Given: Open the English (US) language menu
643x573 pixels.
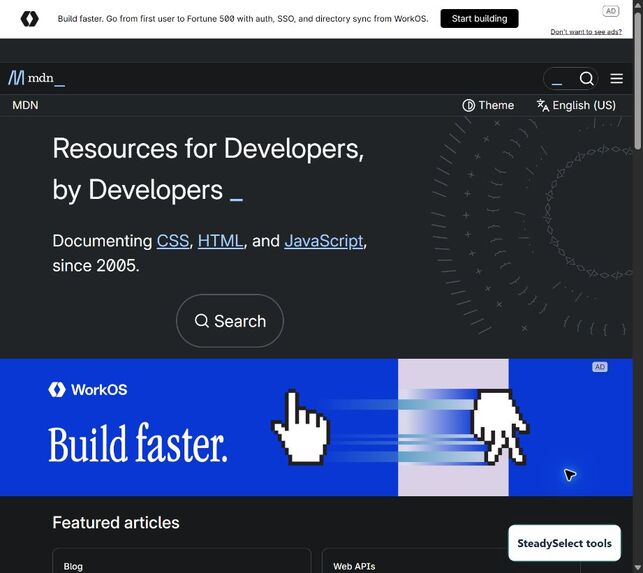Looking at the screenshot, I should pos(576,105).
